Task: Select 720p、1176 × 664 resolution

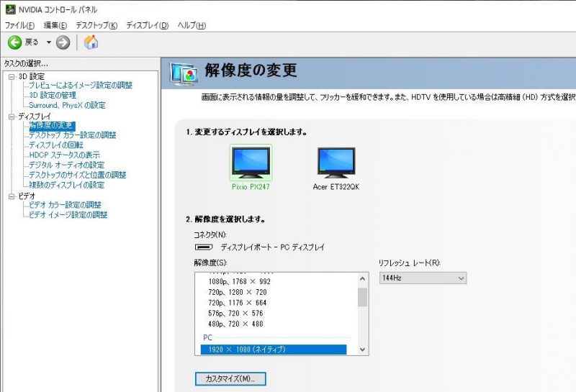Action: click(238, 303)
